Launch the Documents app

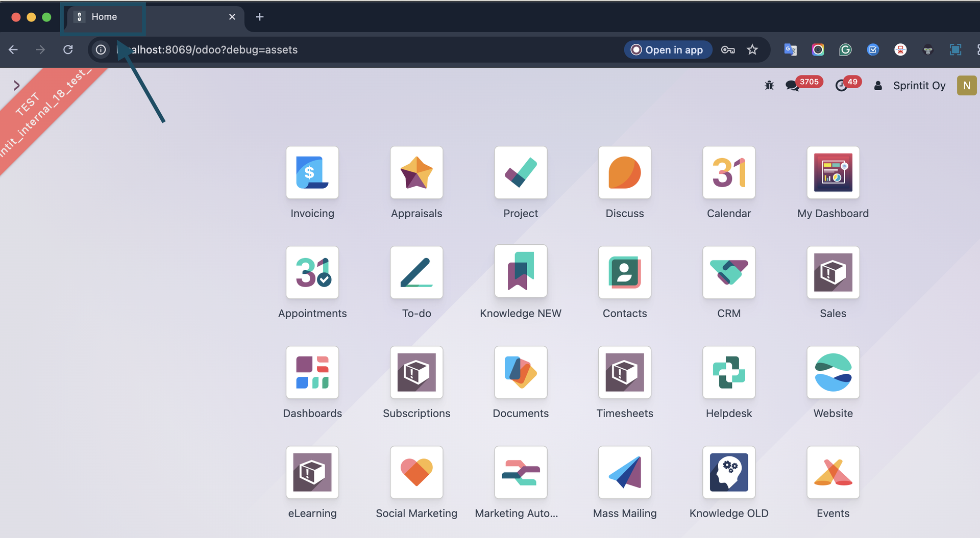(521, 372)
